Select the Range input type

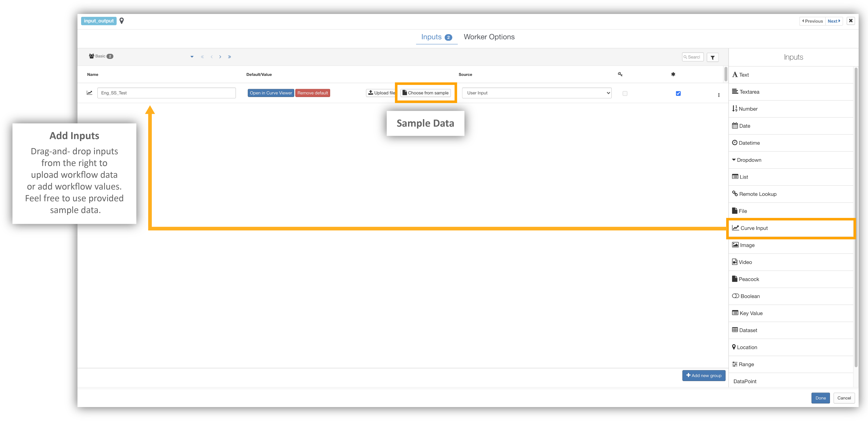click(x=746, y=364)
